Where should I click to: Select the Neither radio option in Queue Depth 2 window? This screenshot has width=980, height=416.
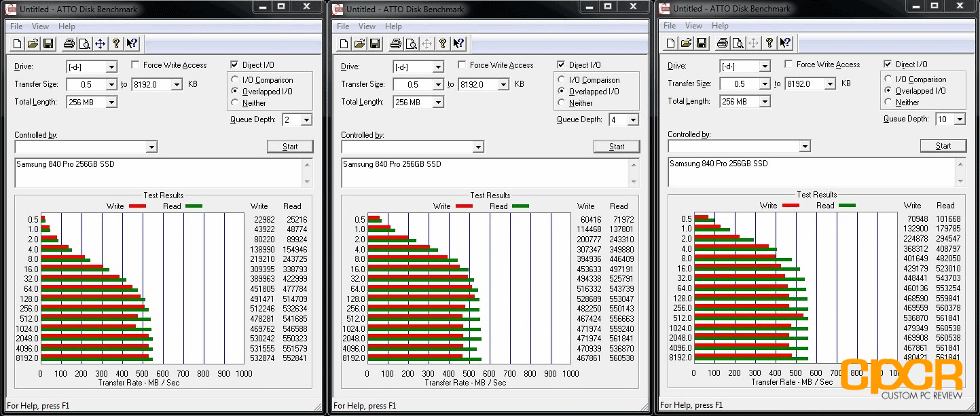click(235, 103)
